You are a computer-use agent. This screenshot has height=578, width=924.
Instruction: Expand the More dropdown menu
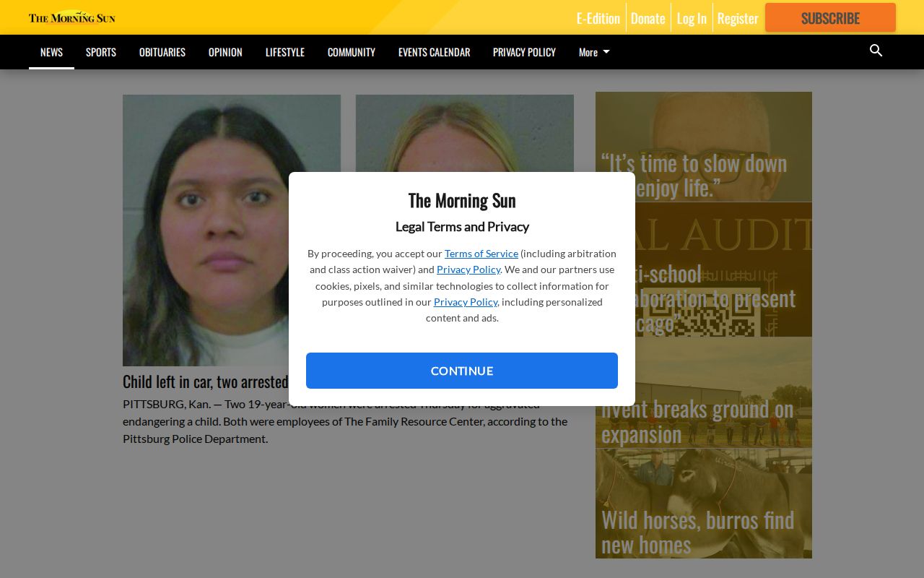594,52
